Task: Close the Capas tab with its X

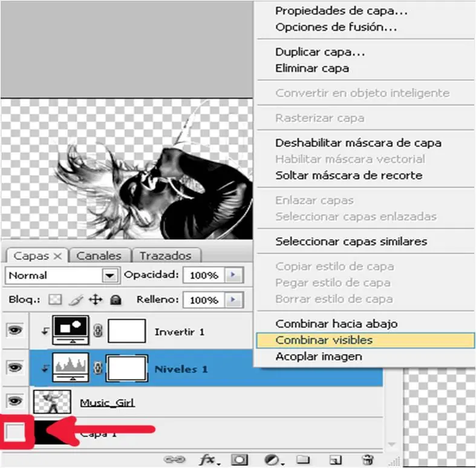Action: (x=57, y=256)
